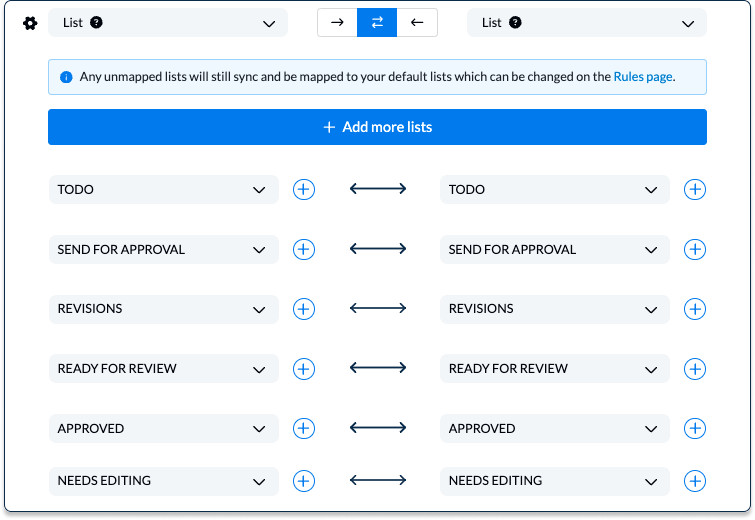Click the REVISIONS row sync arrow
This screenshot has width=755, height=520.
pos(378,308)
